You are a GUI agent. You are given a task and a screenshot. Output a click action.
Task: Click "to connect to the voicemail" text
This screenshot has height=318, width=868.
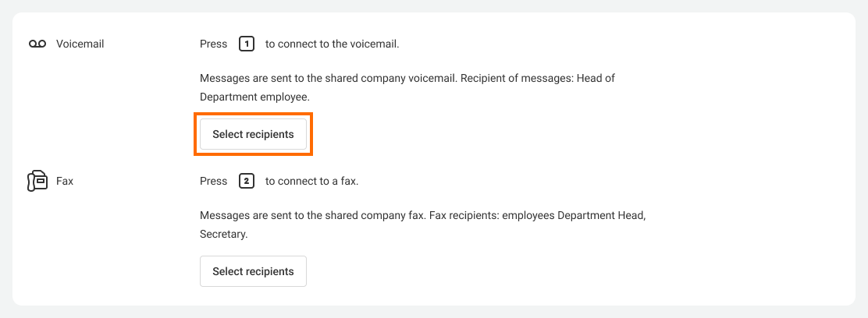click(x=332, y=44)
